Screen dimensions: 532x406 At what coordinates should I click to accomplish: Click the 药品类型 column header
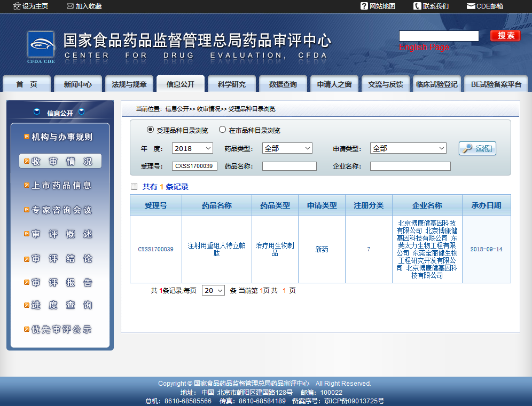click(x=275, y=205)
